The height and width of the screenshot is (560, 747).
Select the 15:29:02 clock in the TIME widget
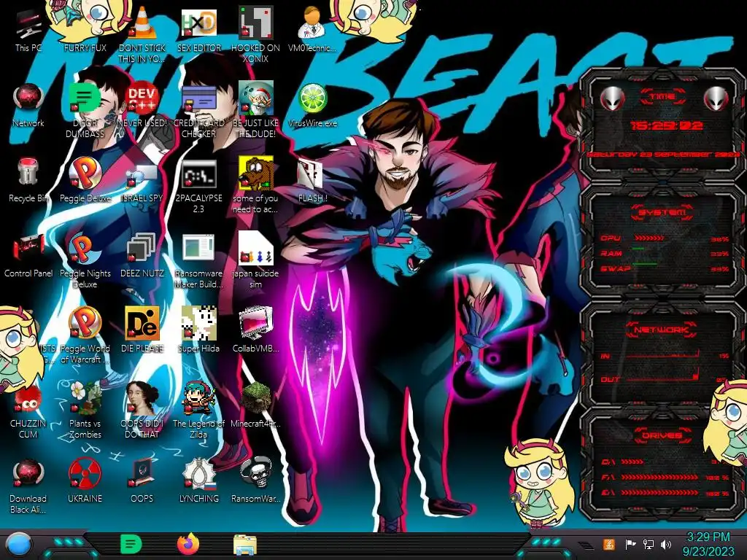666,125
